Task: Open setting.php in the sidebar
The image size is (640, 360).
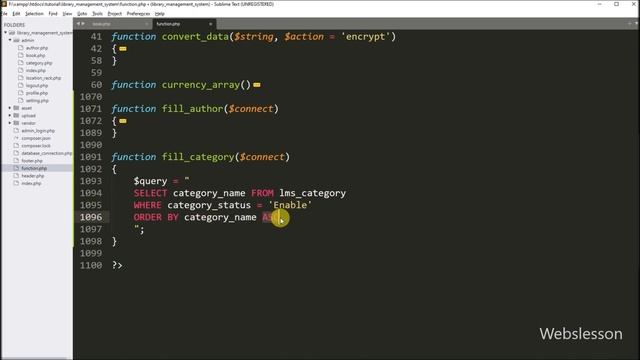Action: 37,100
